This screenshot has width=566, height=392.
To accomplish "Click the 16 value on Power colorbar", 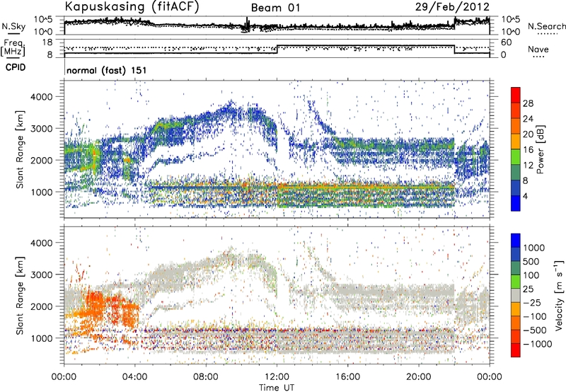I will tap(528, 150).
